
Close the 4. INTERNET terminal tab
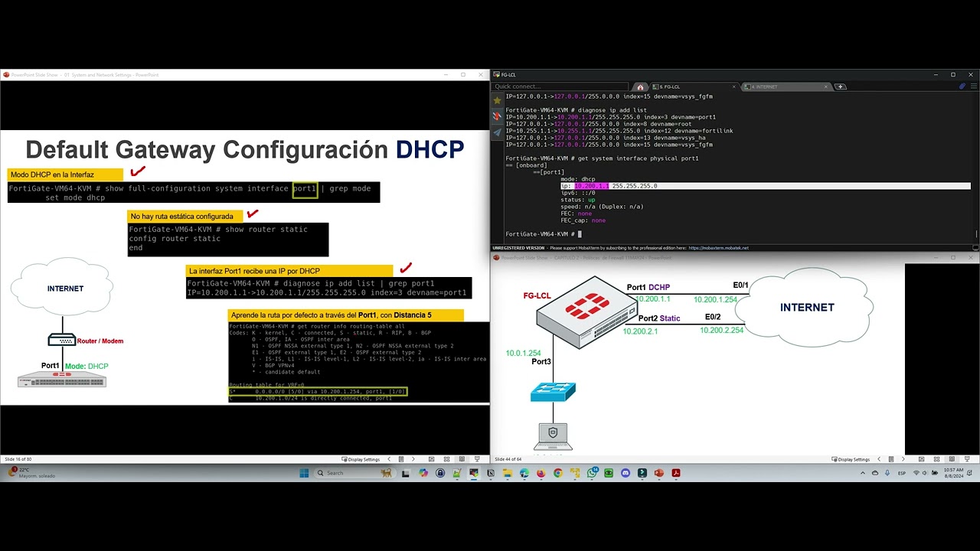point(826,86)
